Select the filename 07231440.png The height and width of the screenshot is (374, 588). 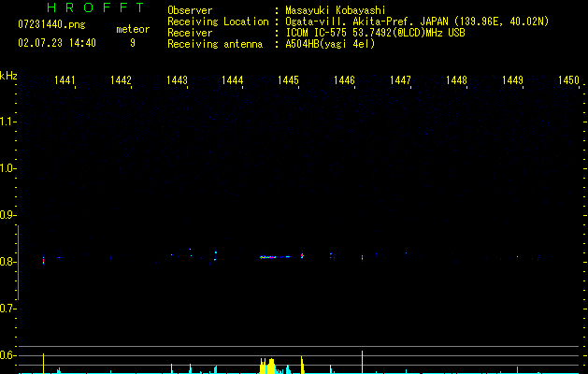coord(51,25)
